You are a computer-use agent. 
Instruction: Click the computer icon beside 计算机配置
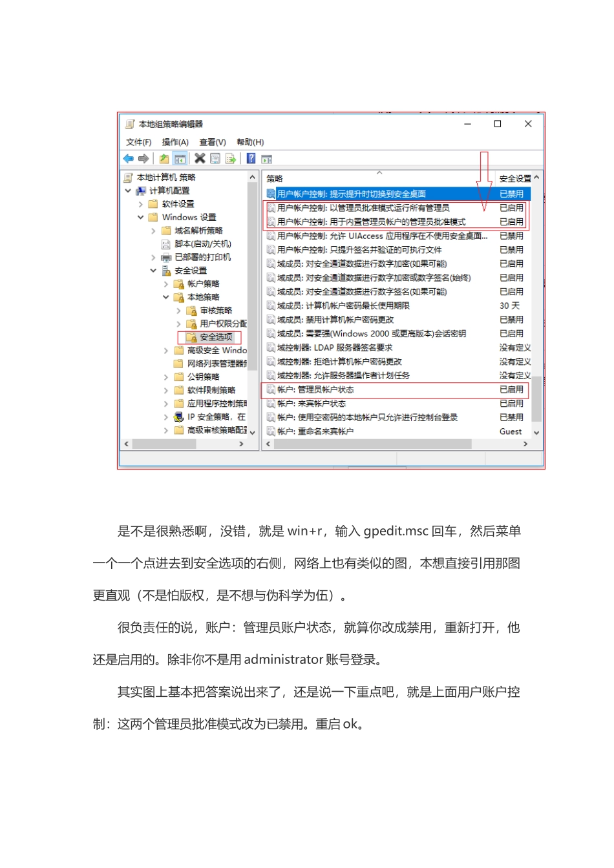pyautogui.click(x=140, y=191)
